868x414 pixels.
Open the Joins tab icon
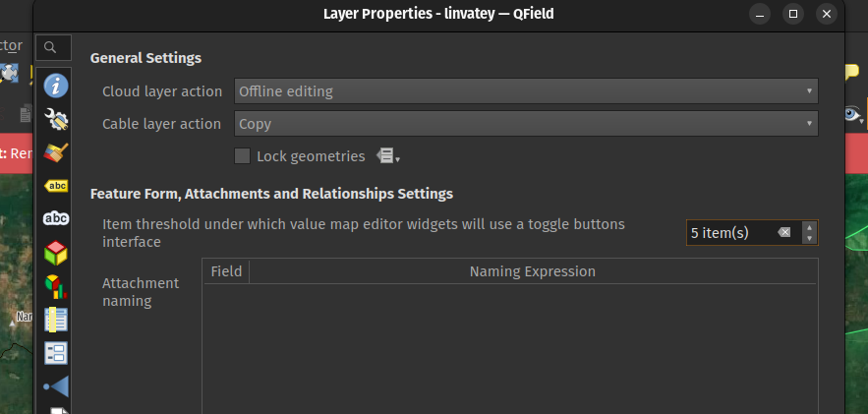pos(56,386)
